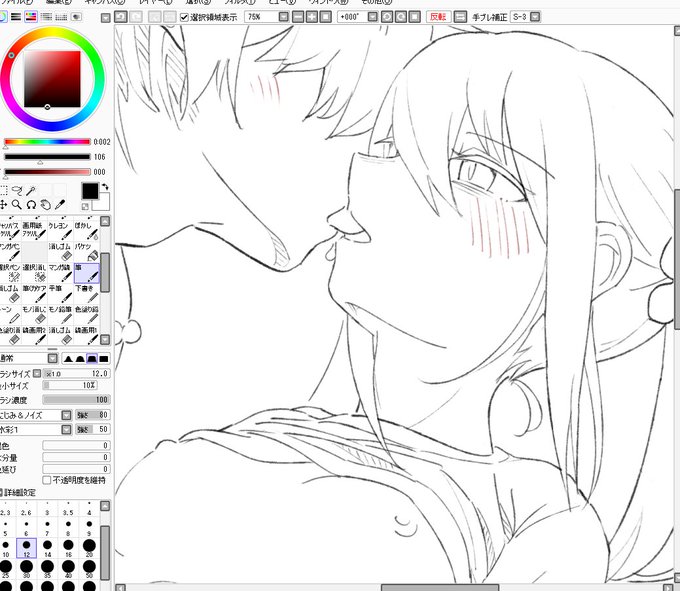Choose the highlighted 筆 brush tool
The height and width of the screenshot is (591, 680).
pos(86,273)
